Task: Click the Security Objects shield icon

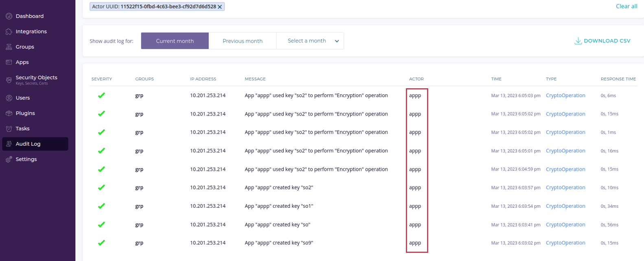Action: (9, 80)
